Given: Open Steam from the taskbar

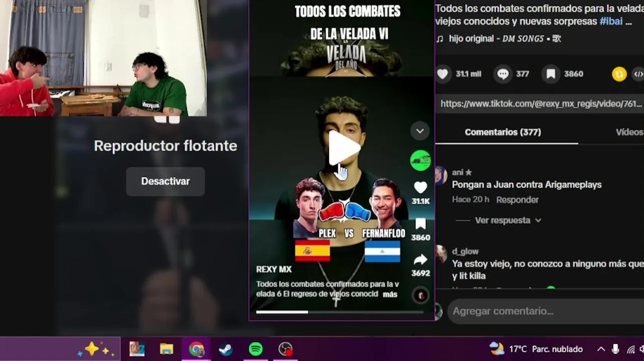Looking at the screenshot, I should (226, 349).
